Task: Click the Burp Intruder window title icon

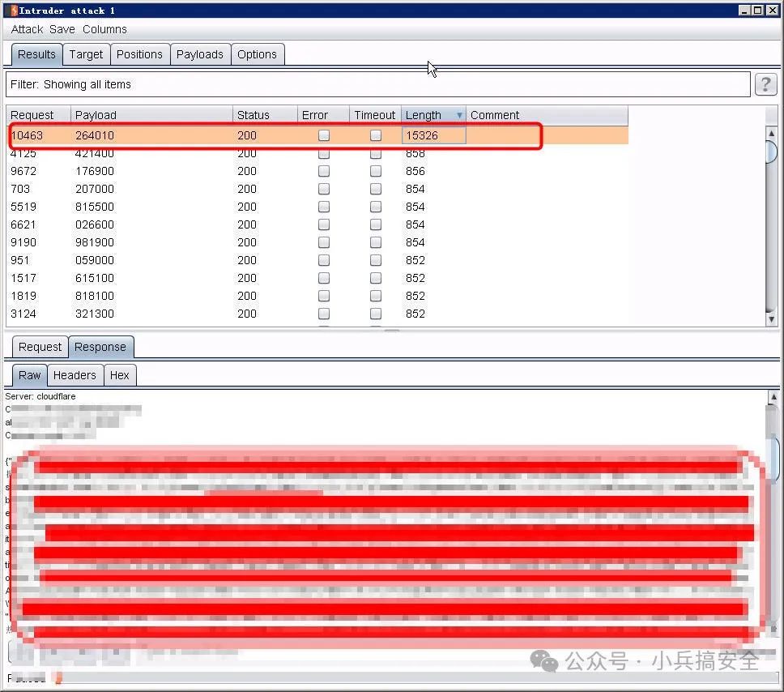Action: tap(14, 10)
